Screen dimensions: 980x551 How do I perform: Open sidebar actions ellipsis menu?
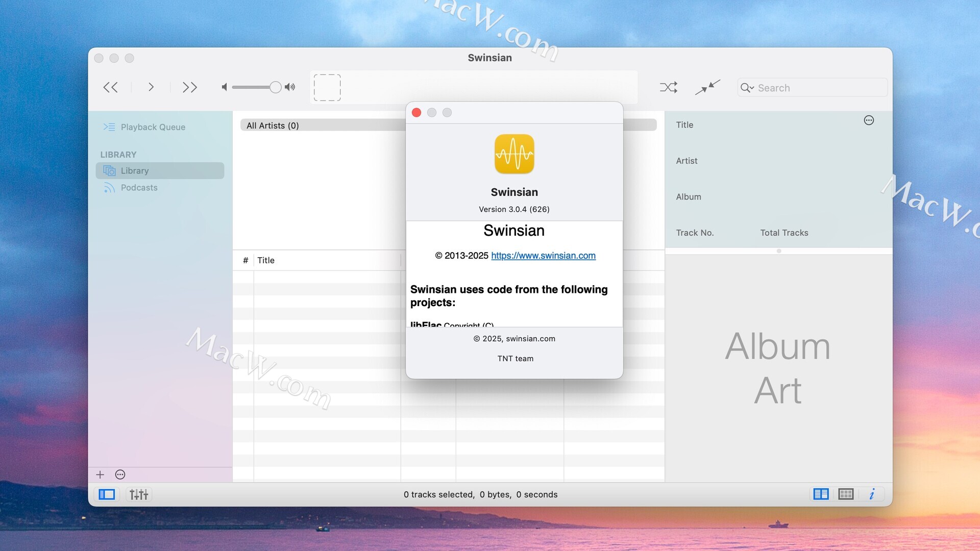tap(120, 474)
